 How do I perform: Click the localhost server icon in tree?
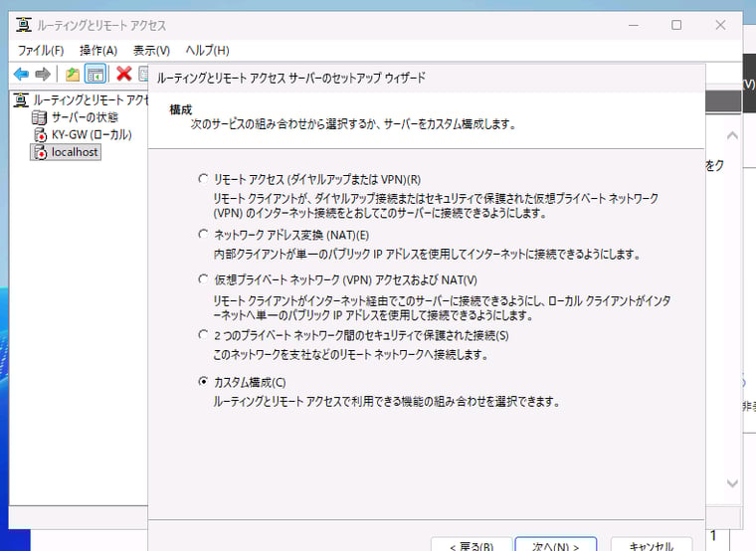tap(40, 152)
